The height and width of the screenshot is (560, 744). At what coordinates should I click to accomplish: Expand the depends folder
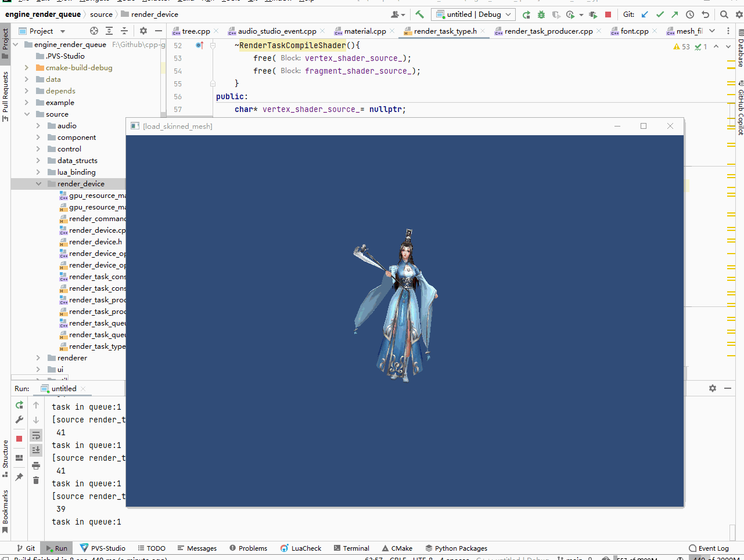(27, 91)
